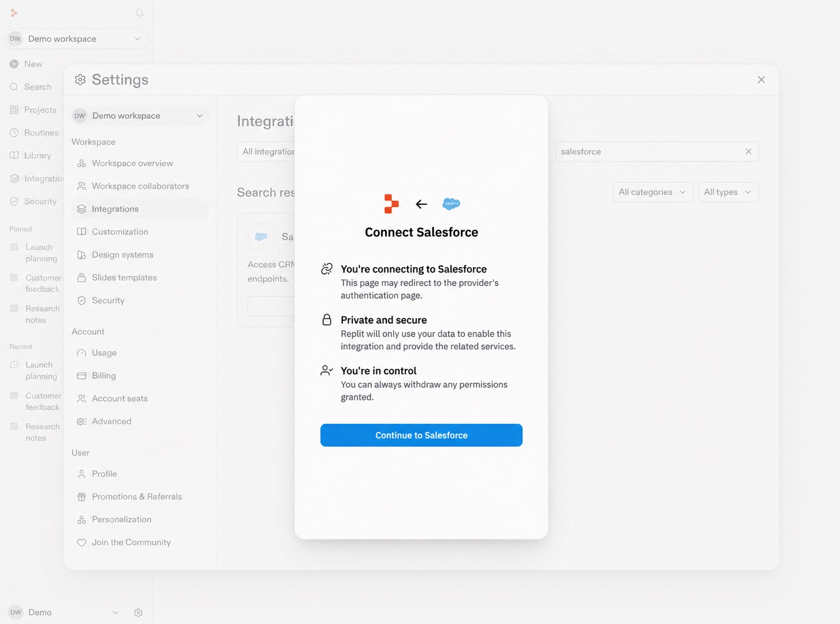The height and width of the screenshot is (624, 840).
Task: Click the Promotions gift icon
Action: (81, 496)
